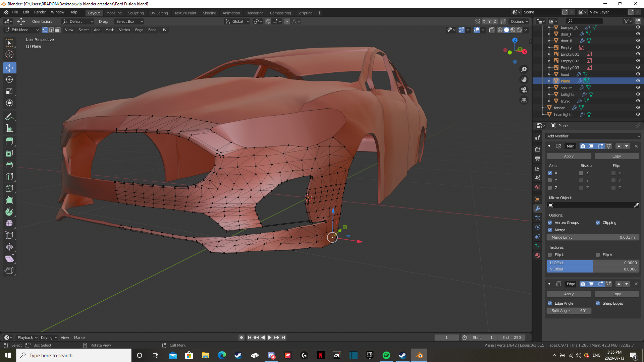
Task: Set viewport shading to wireframe
Action: tap(500, 30)
